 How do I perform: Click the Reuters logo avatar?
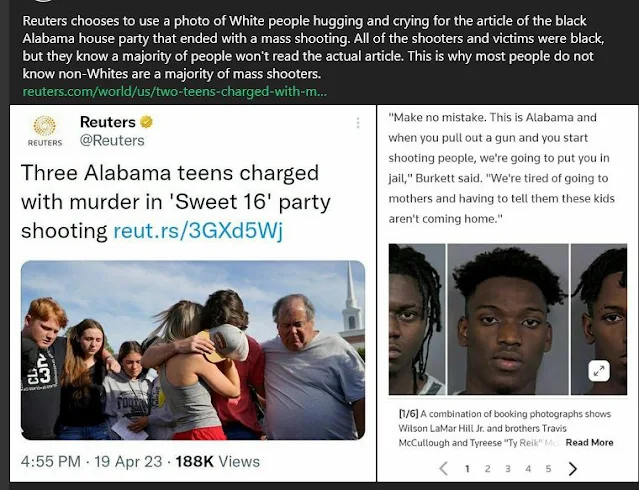(45, 130)
